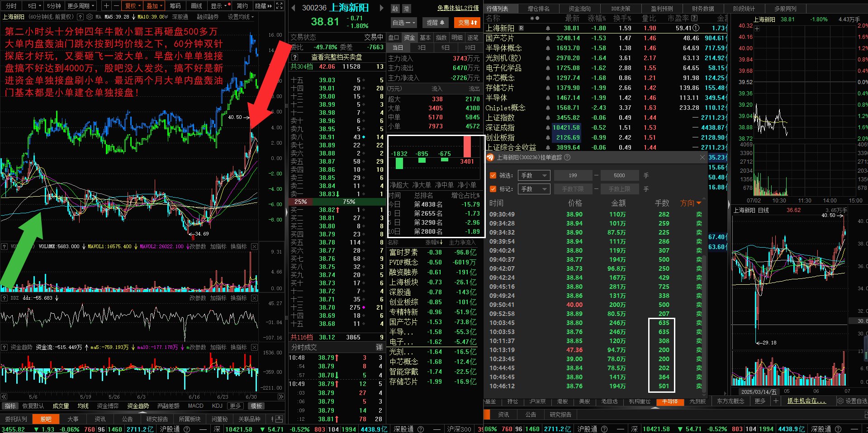Click the 画线 draw line button

(x=196, y=6)
